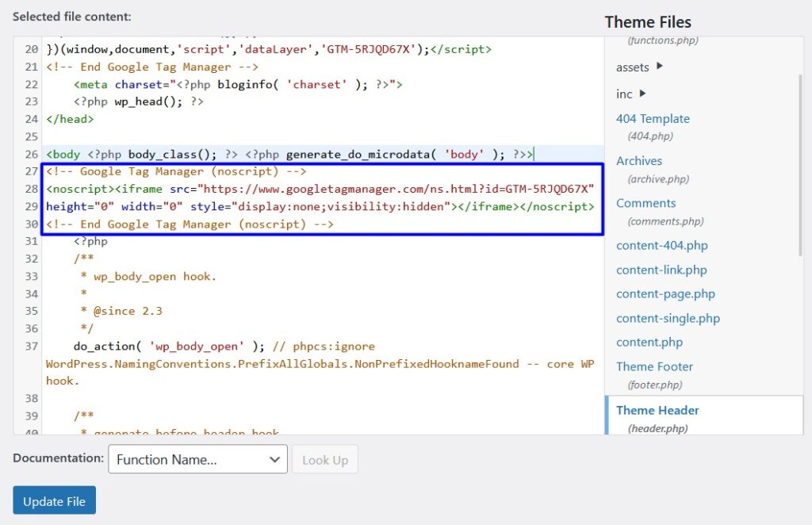Expand the assets folder arrow
The image size is (812, 525).
pos(659,66)
